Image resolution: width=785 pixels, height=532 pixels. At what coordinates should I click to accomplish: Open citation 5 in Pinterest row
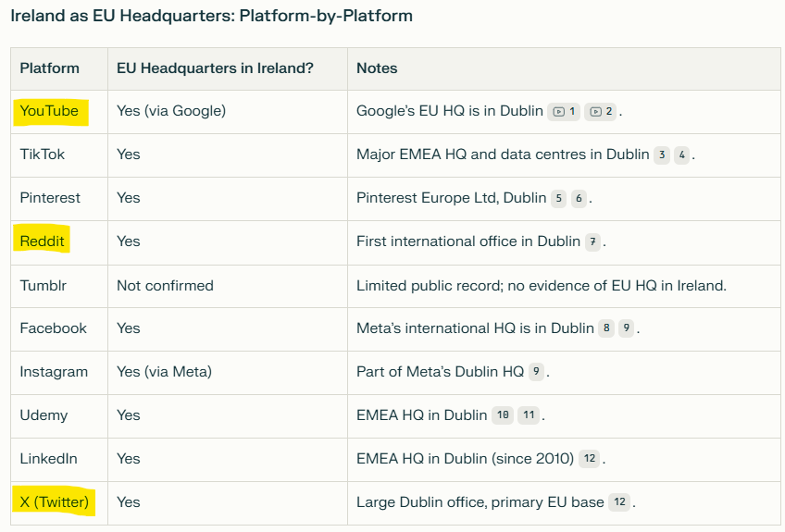click(559, 199)
